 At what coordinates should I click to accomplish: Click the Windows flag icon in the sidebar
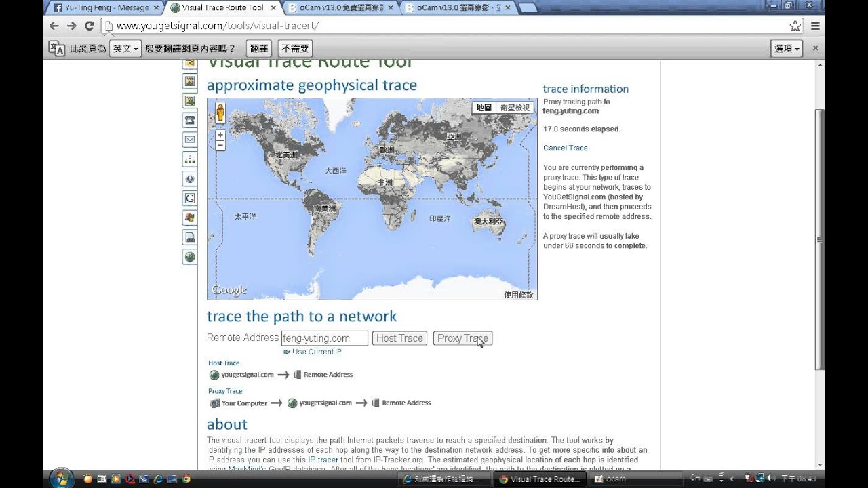[x=190, y=218]
